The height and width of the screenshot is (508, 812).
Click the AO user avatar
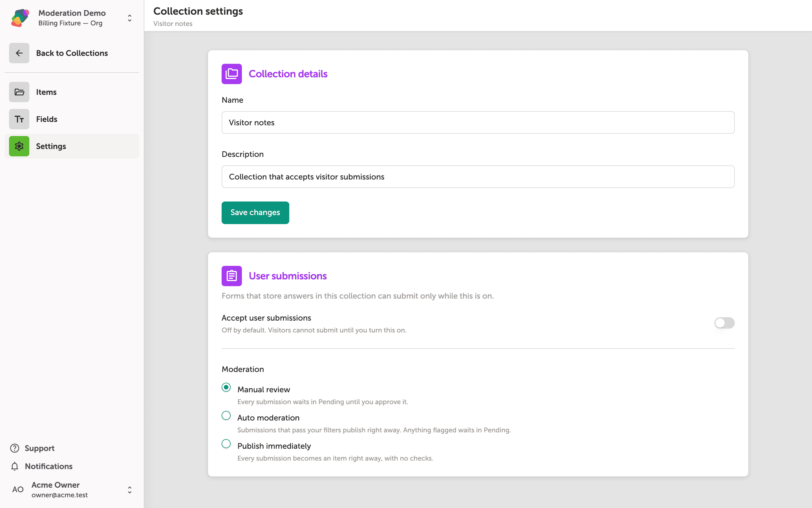[18, 490]
